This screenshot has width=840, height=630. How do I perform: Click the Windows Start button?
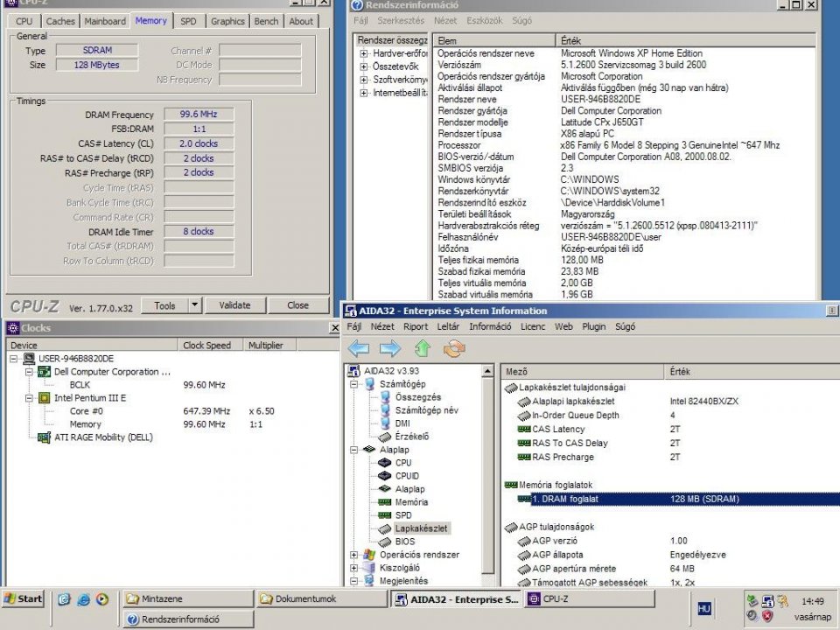point(23,598)
